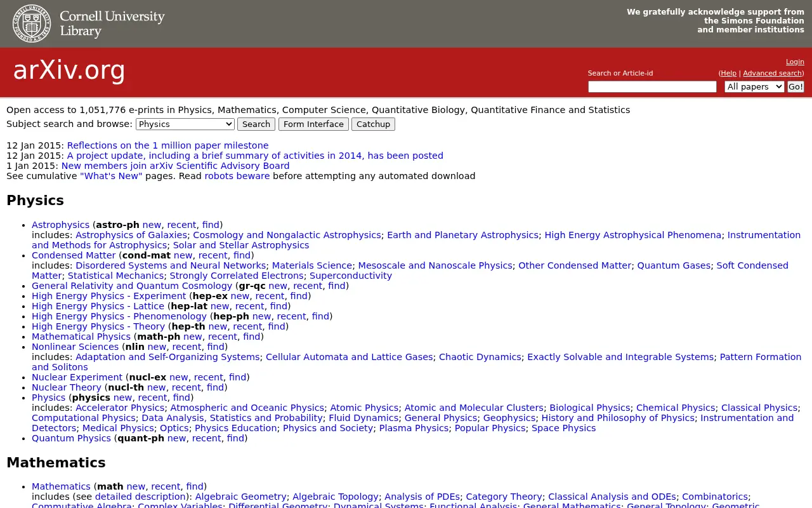The width and height of the screenshot is (812, 508).
Task: Expand the All papers search scope dropdown
Action: [754, 86]
